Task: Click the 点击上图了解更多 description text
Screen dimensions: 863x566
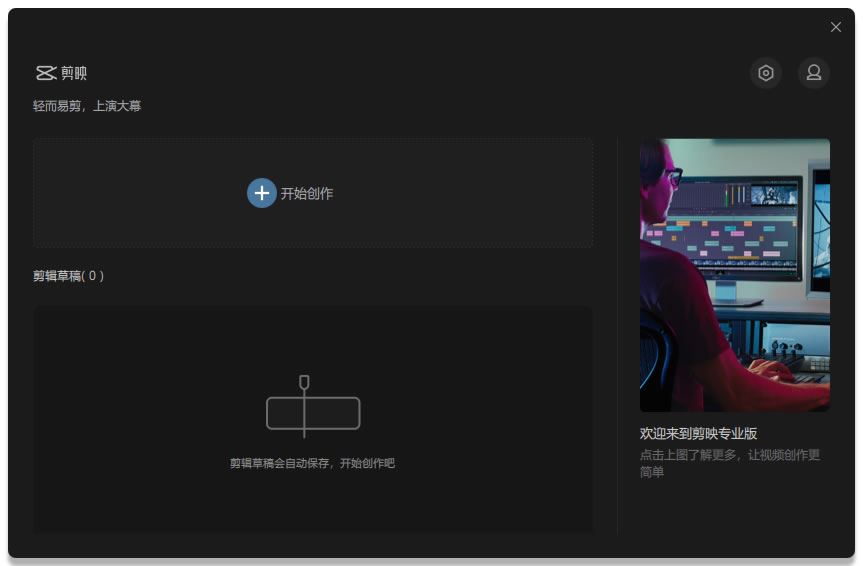Action: [x=730, y=463]
